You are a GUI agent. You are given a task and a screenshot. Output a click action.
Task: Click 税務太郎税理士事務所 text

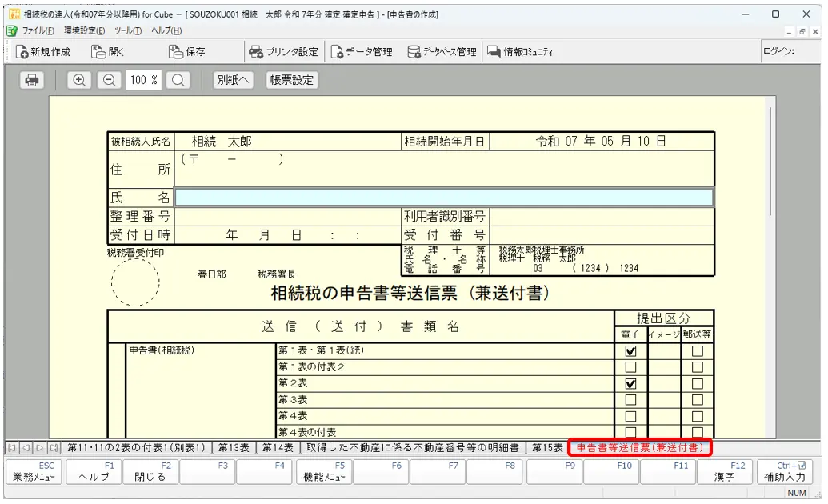point(542,250)
